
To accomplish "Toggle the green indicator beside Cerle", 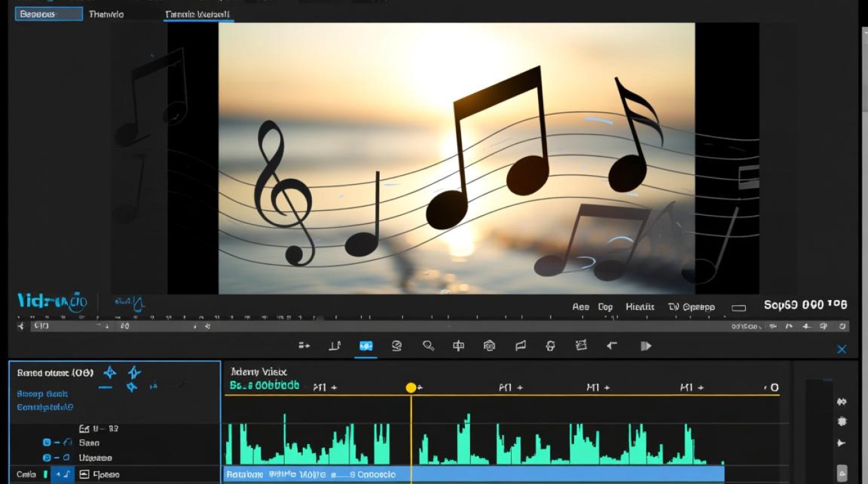I will [46, 474].
